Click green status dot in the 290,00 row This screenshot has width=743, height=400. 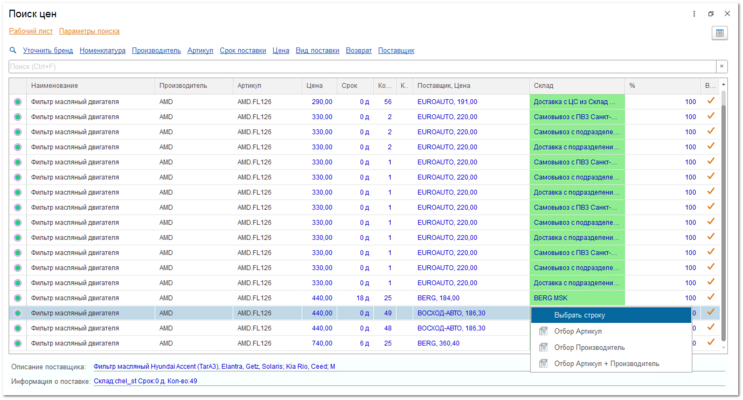point(18,102)
